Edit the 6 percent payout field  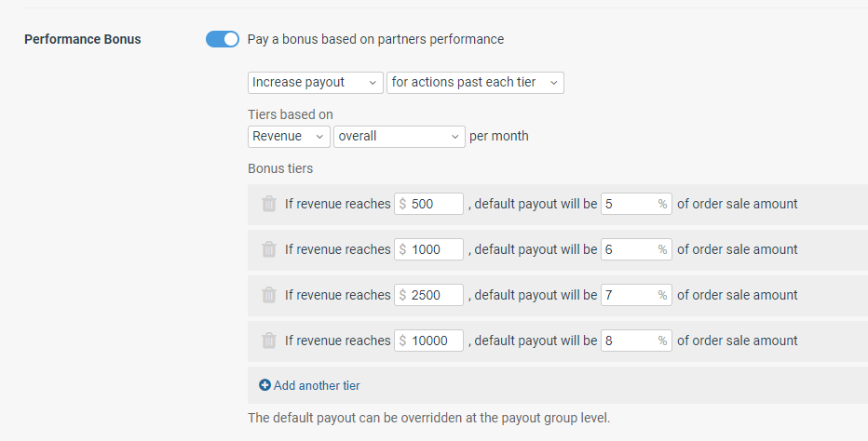click(636, 249)
